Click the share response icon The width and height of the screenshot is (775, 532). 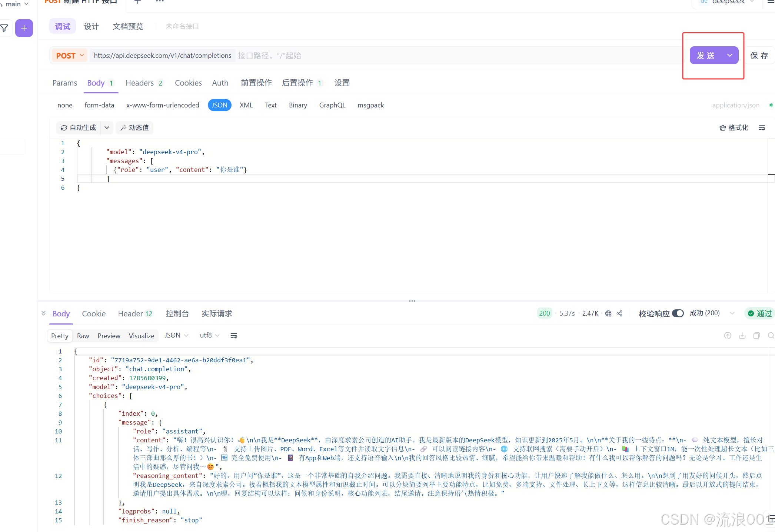point(619,313)
